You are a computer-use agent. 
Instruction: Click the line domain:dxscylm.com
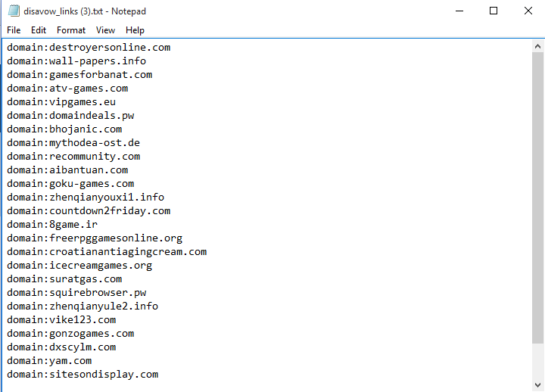(x=61, y=347)
